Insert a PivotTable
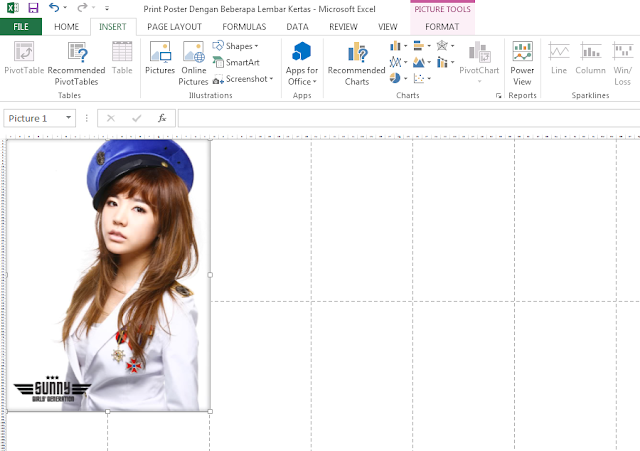 tap(24, 58)
